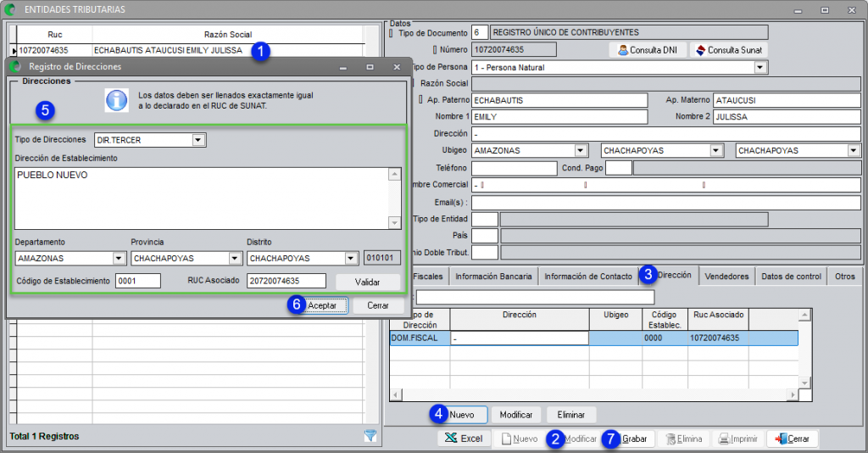Viewport: 868px width, 453px height.
Task: Click the RUC Asociado input field
Action: point(287,281)
